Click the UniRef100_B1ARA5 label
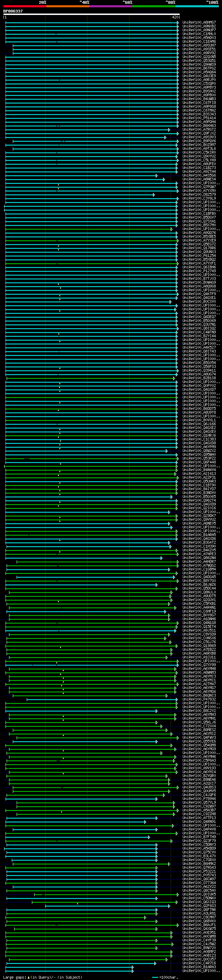 [x=199, y=535]
